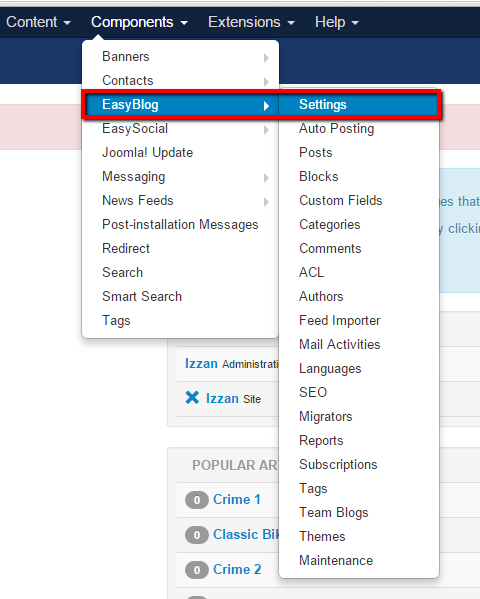Click the X logout icon beside Izzan Site

(192, 398)
